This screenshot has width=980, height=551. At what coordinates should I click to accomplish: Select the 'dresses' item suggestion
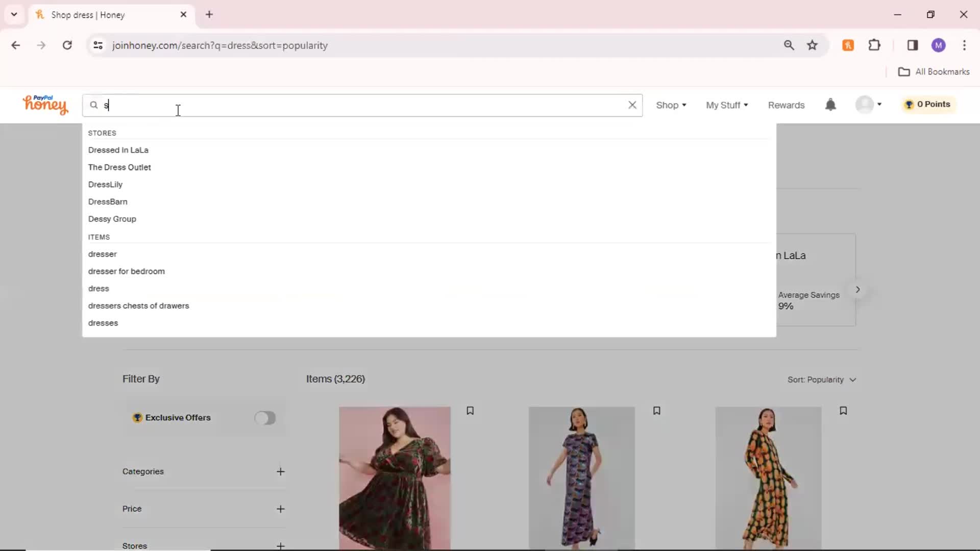[x=103, y=323]
